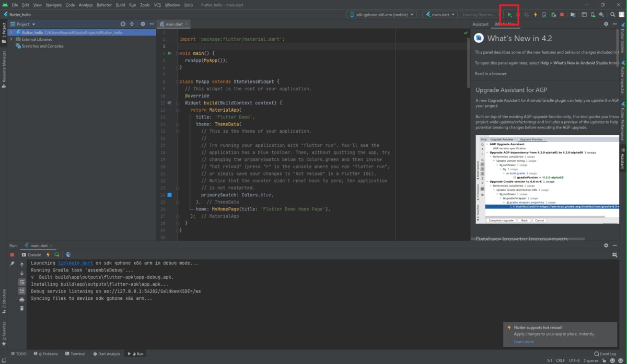This screenshot has height=364, width=627.
Task: Click the run gutter arrow beside void main()
Action: pos(169,53)
